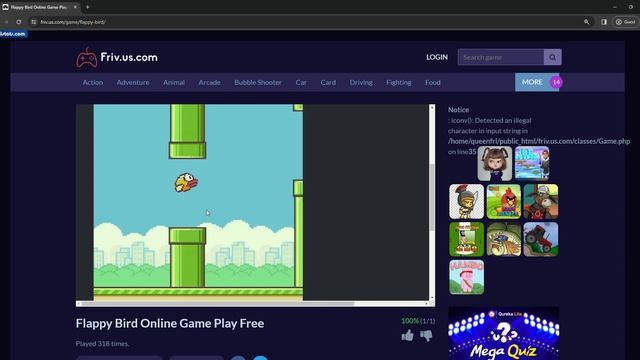Click the browser zoom magnifier icon

587,22
